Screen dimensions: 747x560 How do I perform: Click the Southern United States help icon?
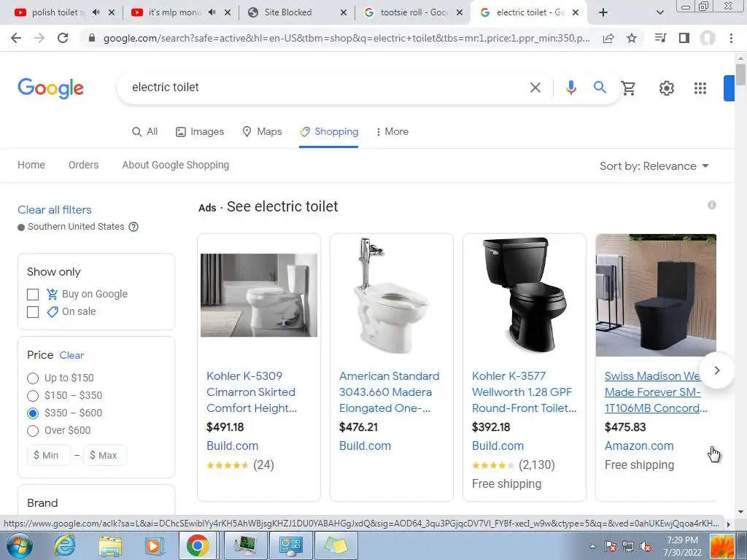tap(134, 227)
